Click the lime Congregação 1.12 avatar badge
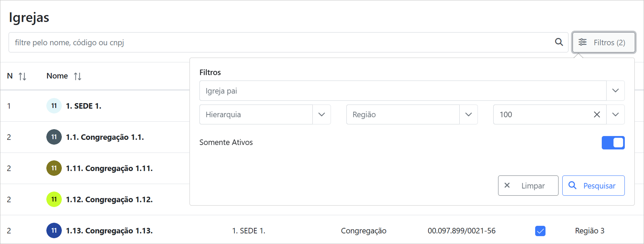Viewport: 644px width, 244px height. [x=54, y=199]
